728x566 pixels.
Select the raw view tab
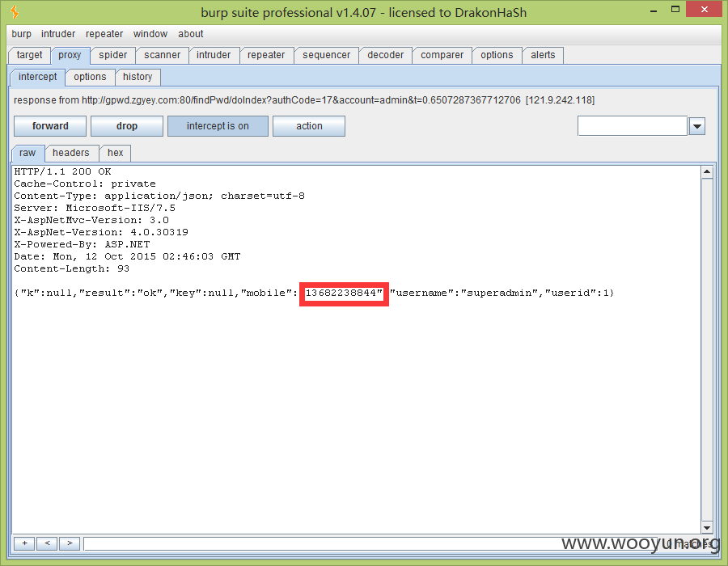coord(28,153)
